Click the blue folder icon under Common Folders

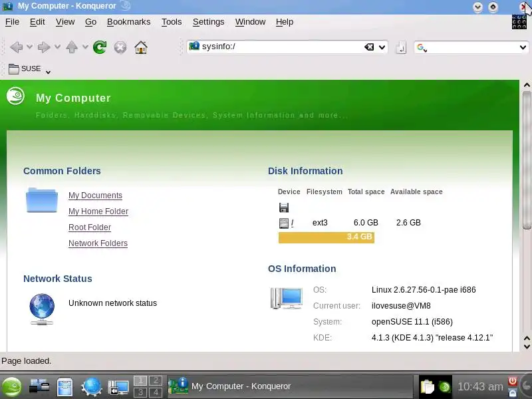(42, 200)
